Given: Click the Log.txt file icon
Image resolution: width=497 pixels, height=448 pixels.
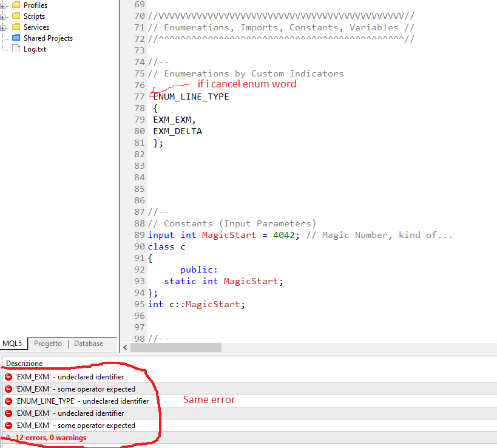Looking at the screenshot, I should coord(16,49).
